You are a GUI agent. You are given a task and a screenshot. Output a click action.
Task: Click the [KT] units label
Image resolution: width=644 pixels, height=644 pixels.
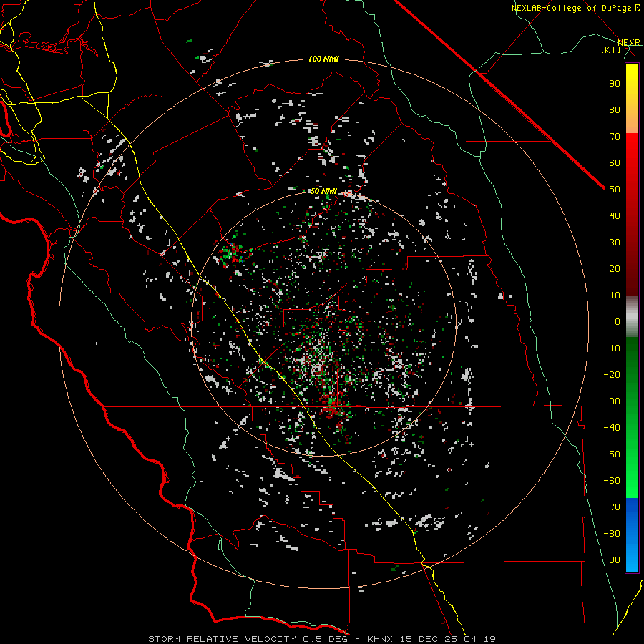[x=611, y=49]
